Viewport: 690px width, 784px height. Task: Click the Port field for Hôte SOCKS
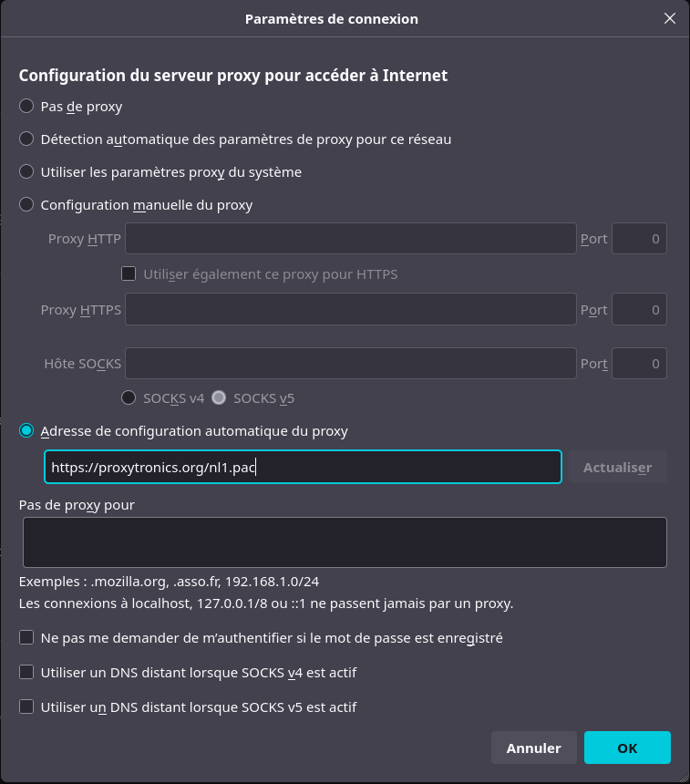pyautogui.click(x=639, y=363)
